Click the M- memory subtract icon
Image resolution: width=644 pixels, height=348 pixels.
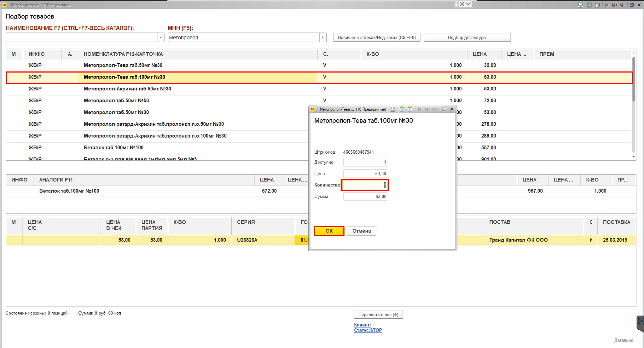622,5
